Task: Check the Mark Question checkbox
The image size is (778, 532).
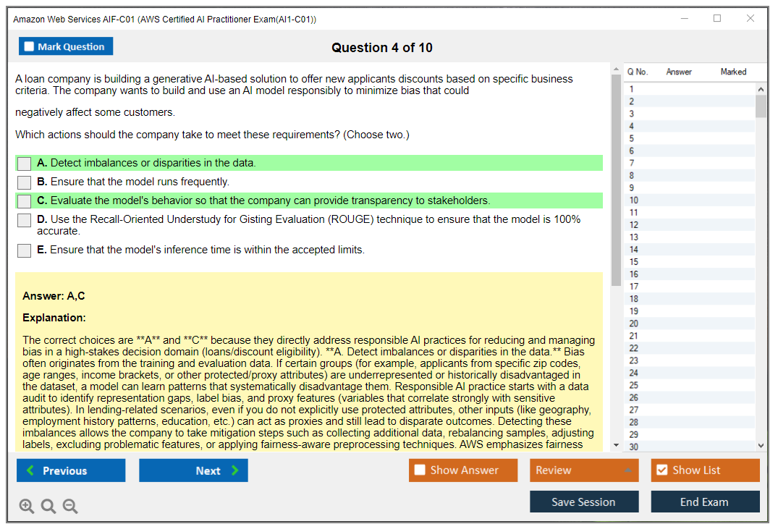Action: pos(30,47)
